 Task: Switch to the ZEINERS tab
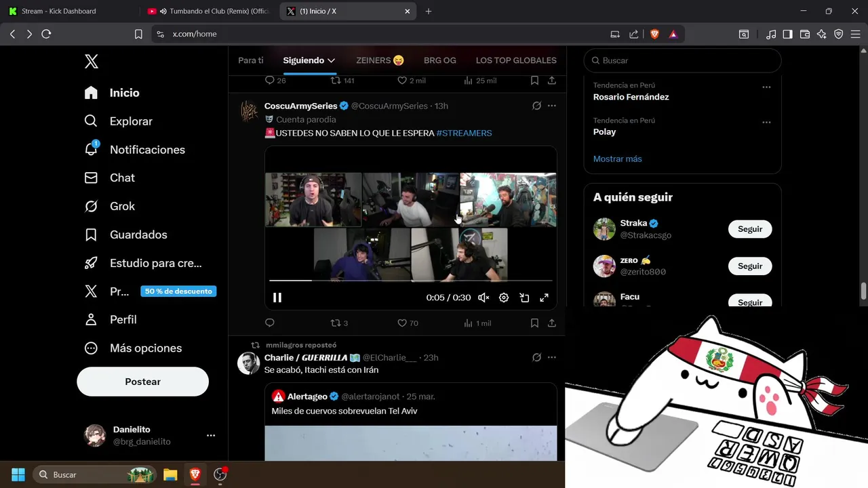380,60
